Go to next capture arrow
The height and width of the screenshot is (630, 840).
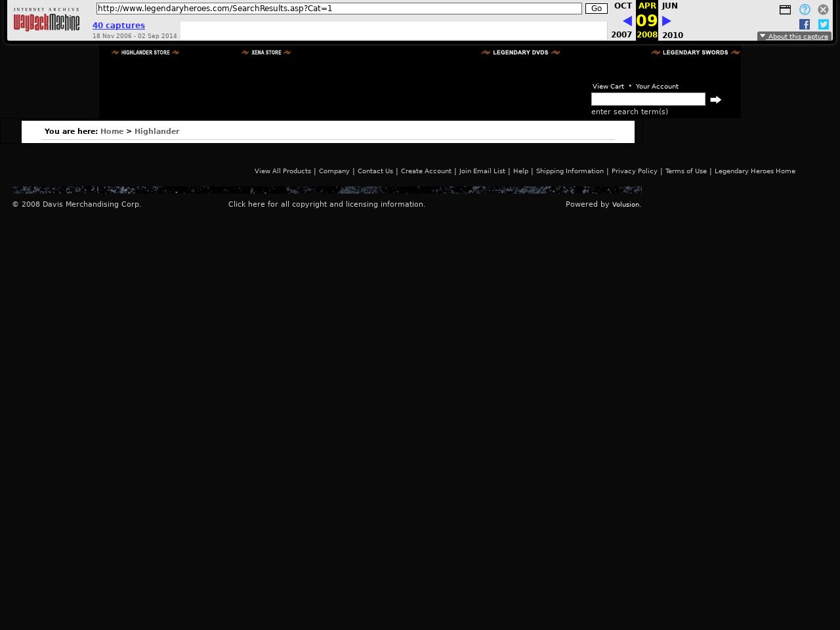(x=666, y=21)
